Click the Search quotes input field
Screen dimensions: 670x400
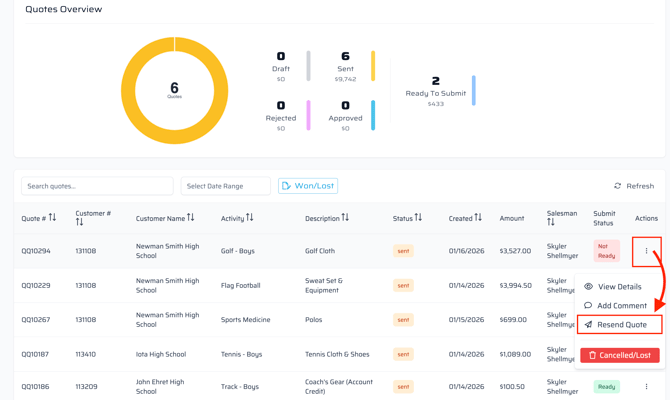[97, 186]
